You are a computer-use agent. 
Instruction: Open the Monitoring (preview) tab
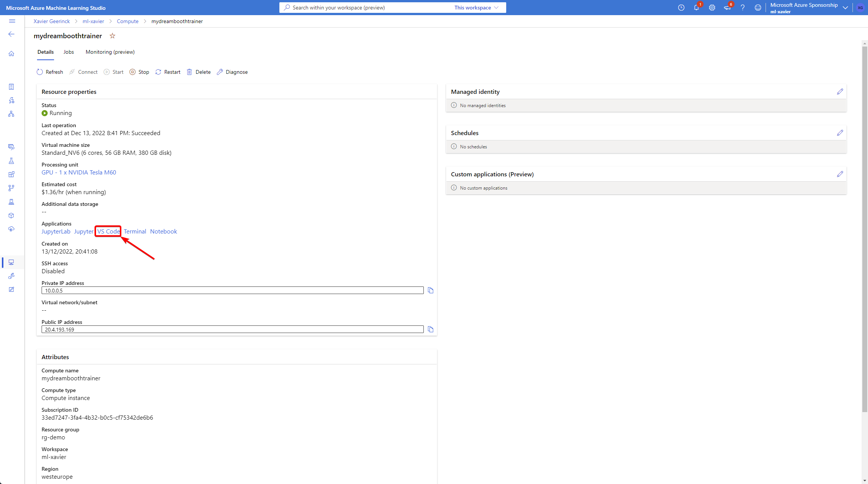click(110, 52)
